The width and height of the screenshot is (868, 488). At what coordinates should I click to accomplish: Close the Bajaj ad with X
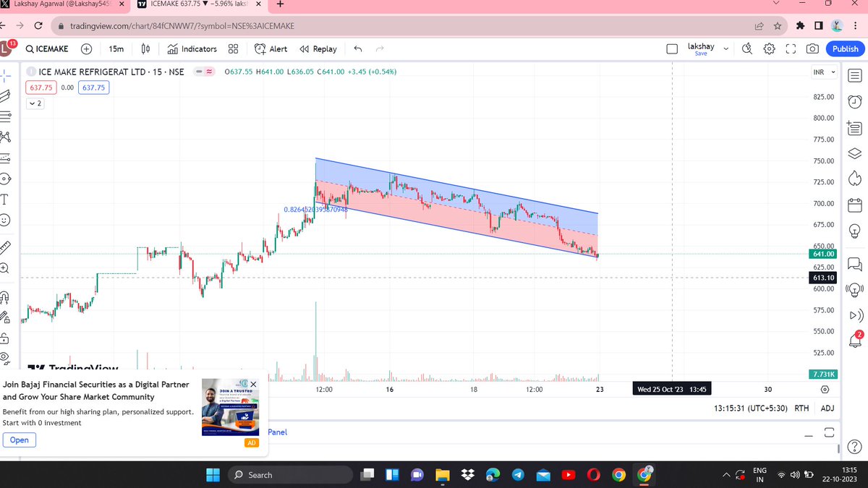coord(253,384)
